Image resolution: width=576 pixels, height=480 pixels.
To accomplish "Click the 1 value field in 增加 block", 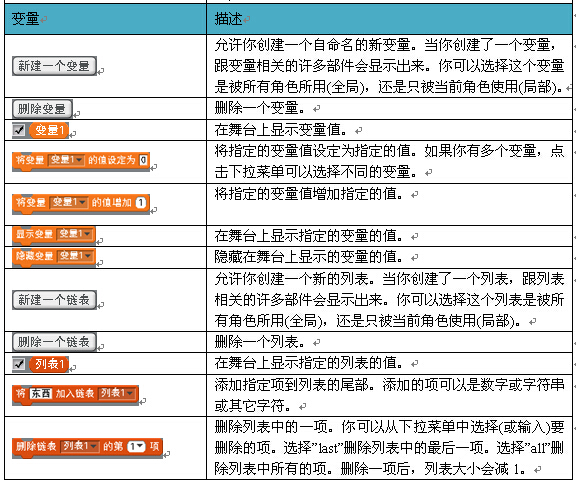I will 141,202.
